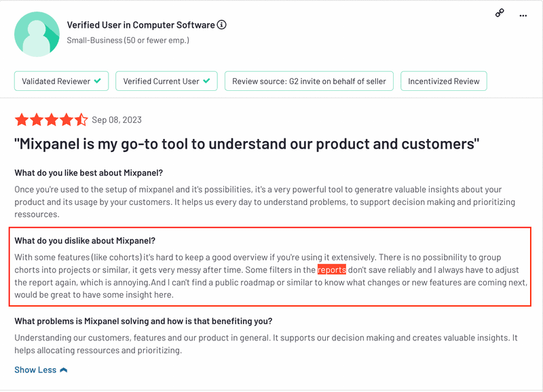Open the three-dot more options menu
543x392 pixels.
[523, 15]
